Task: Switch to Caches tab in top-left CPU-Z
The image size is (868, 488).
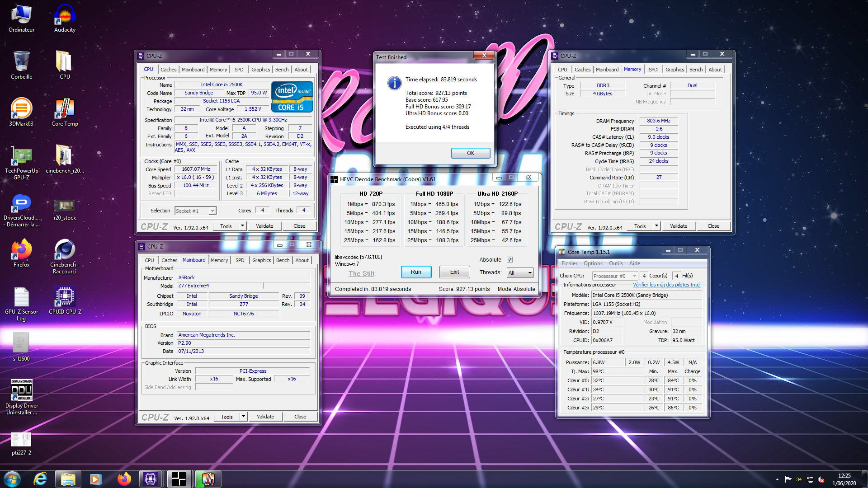Action: click(168, 70)
